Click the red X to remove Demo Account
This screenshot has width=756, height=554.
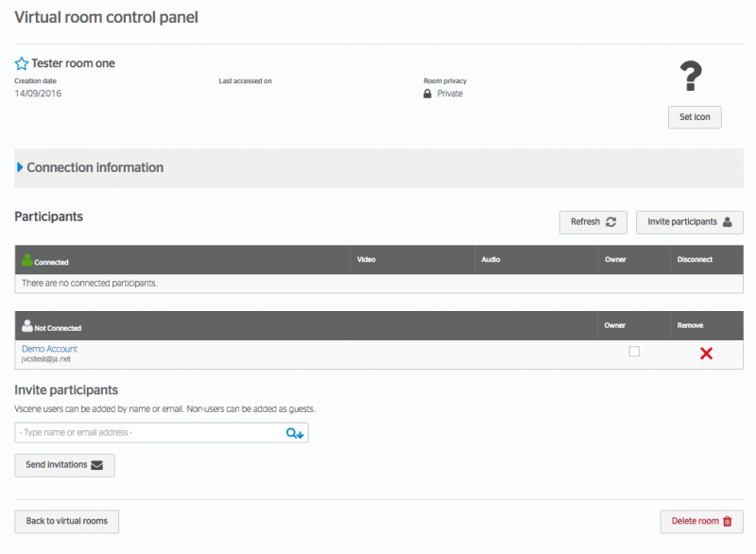706,354
